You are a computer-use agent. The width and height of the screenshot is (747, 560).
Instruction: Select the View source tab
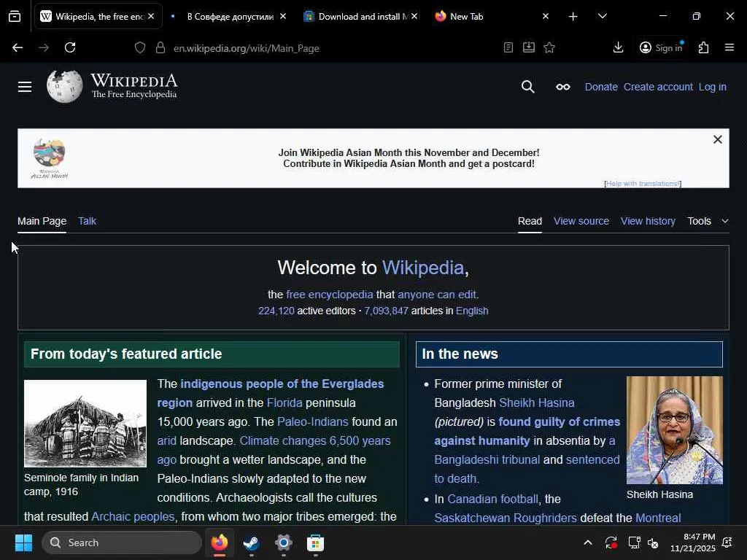[581, 221]
